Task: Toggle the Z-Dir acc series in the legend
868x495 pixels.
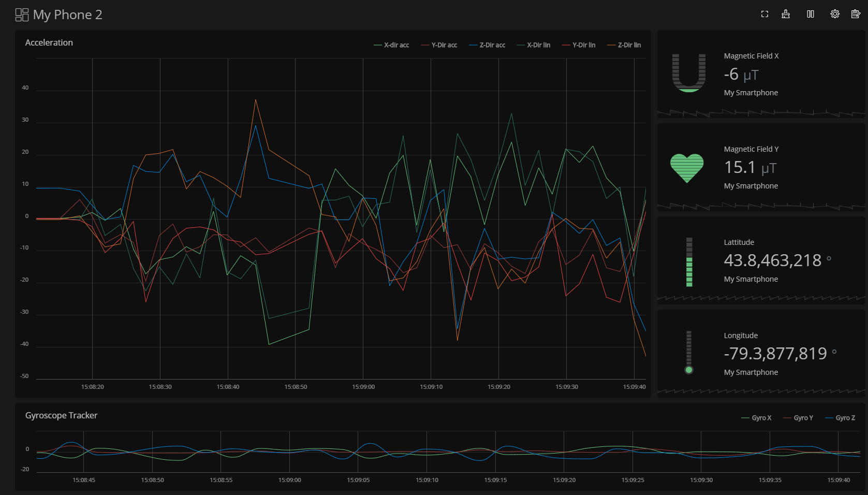Action: coord(487,45)
